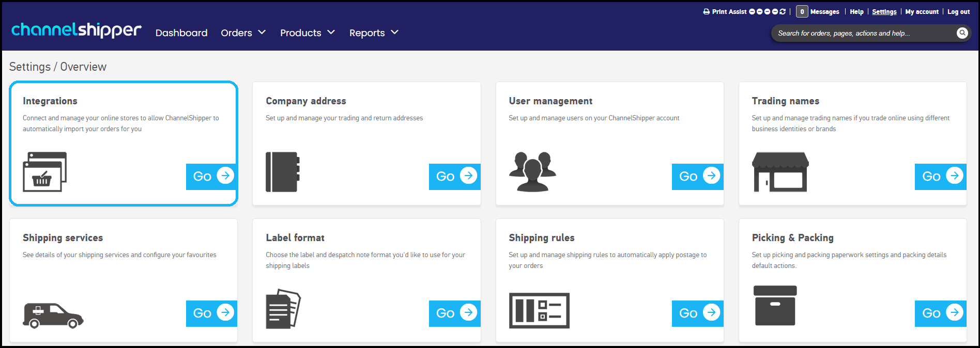
Task: Click the Shipping services van icon
Action: tap(53, 315)
